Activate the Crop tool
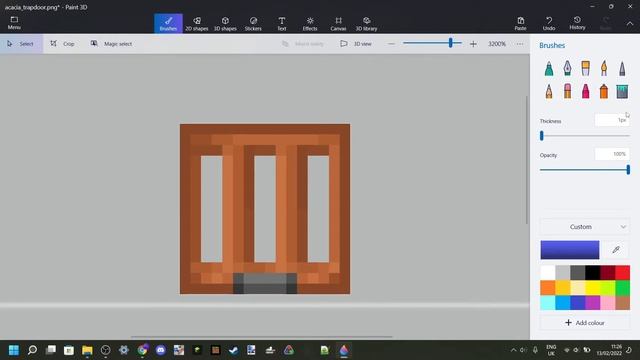 (x=62, y=44)
